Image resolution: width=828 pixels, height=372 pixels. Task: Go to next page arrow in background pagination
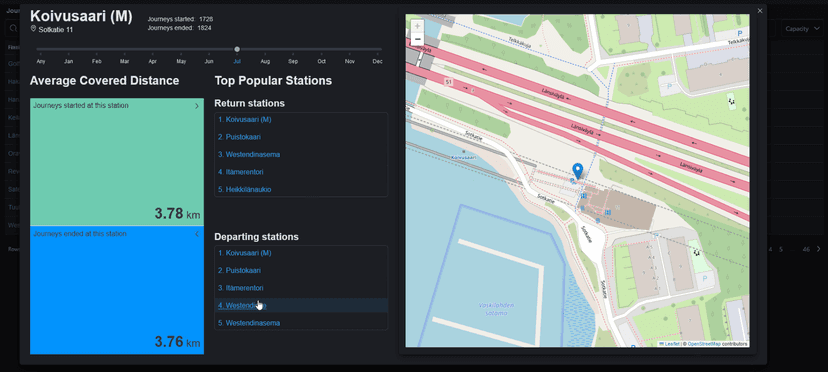coord(818,249)
